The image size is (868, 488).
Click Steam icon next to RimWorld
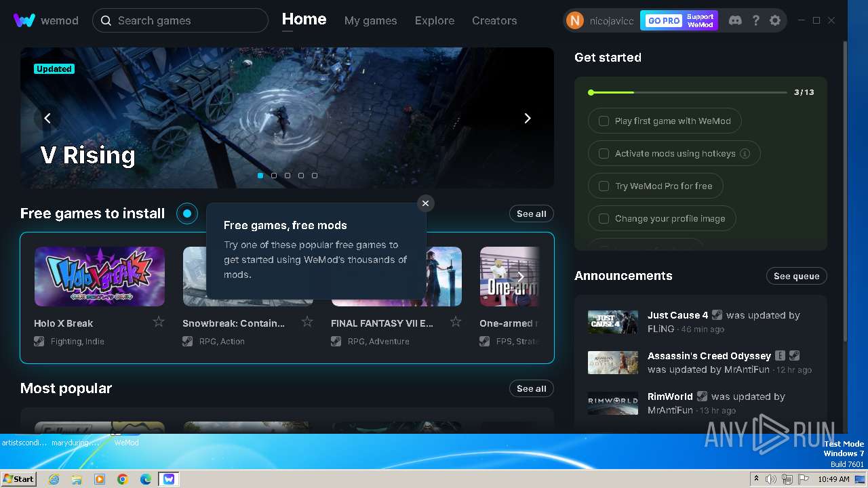(x=703, y=396)
